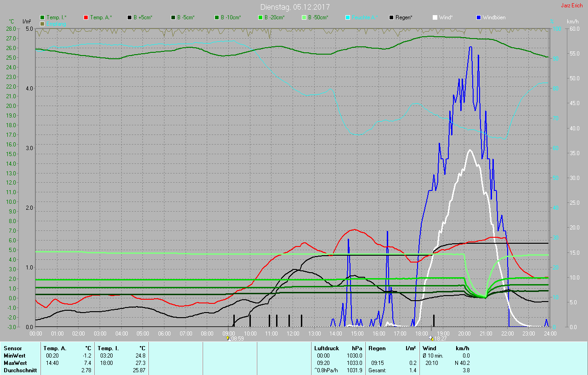Screen dimensions: 588x375
Task: Click the average outdoor temperature '2.78'
Action: pos(86,370)
